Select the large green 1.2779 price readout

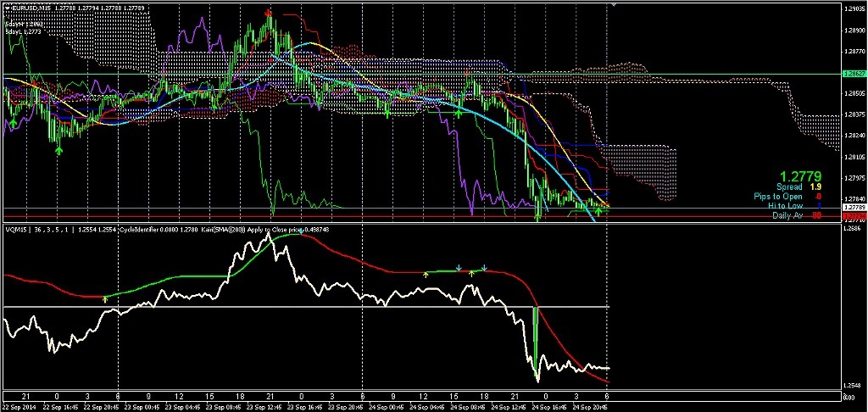[x=800, y=176]
